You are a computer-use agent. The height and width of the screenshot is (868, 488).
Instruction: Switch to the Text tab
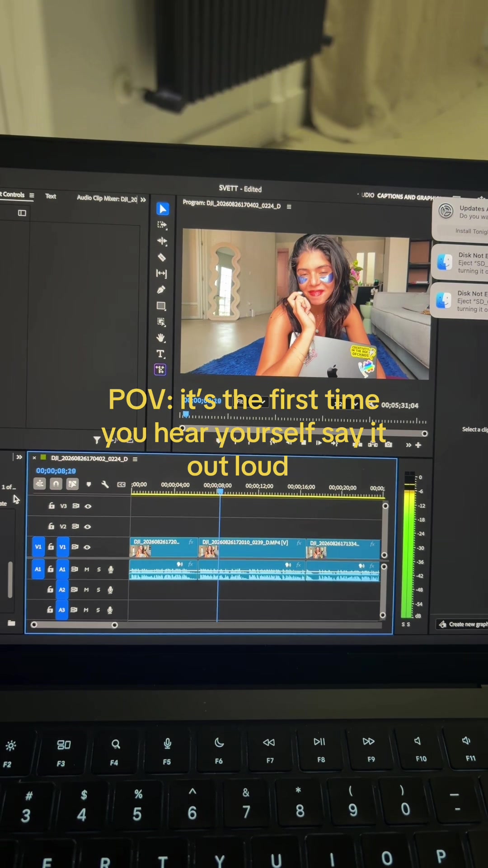(x=51, y=196)
